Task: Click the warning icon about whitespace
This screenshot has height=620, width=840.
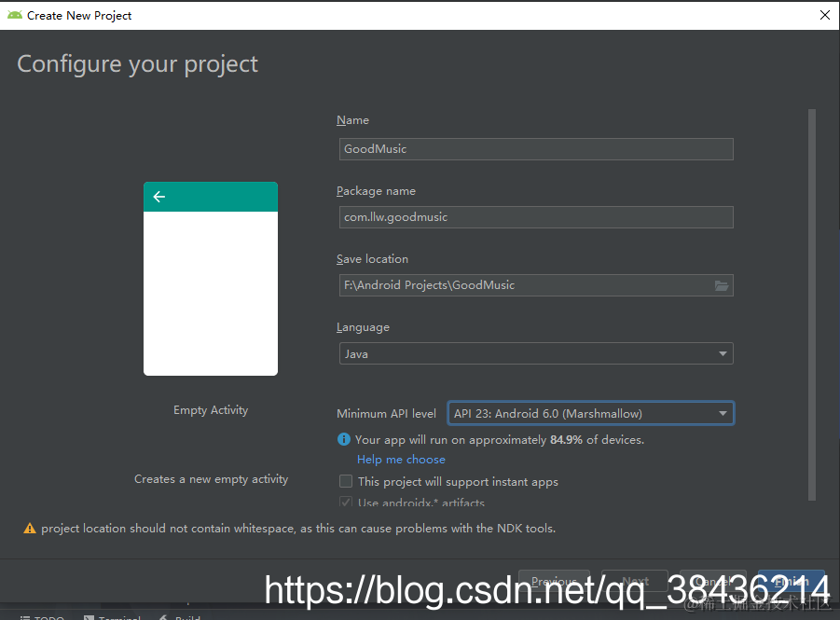Action: [30, 529]
